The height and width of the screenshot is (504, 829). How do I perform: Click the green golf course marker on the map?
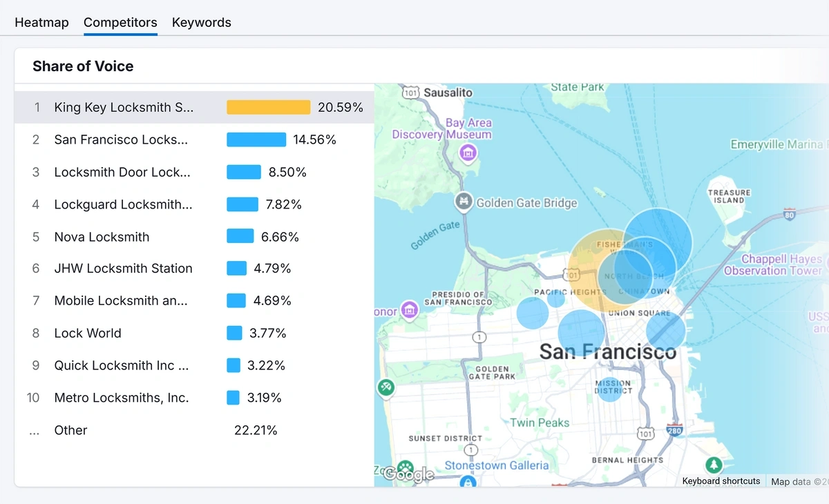click(x=385, y=387)
